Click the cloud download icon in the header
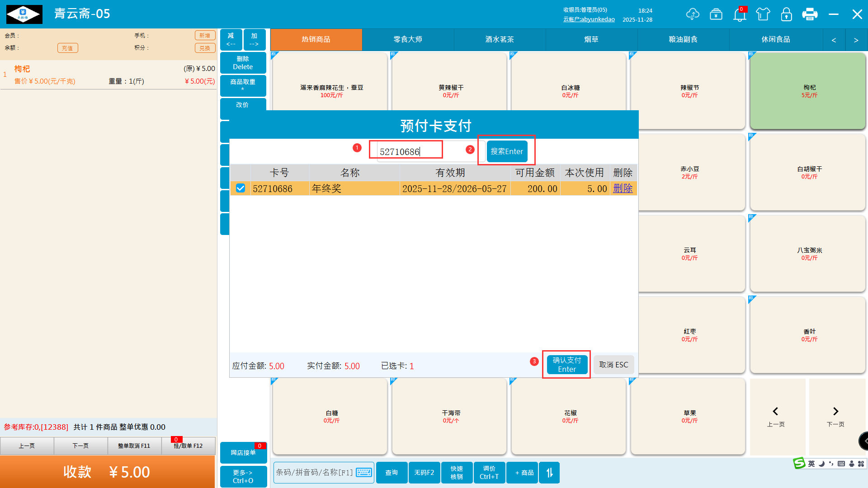Screen dimensions: 868x488 tap(692, 14)
